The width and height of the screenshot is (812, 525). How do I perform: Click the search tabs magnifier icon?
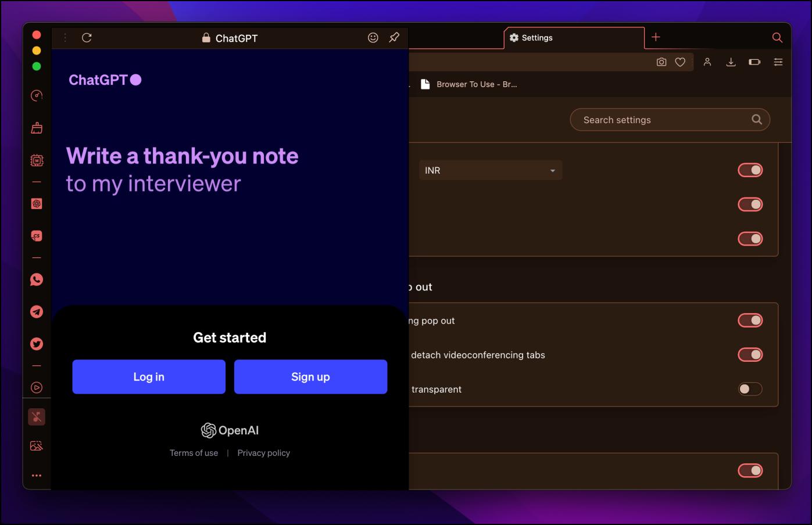(777, 38)
